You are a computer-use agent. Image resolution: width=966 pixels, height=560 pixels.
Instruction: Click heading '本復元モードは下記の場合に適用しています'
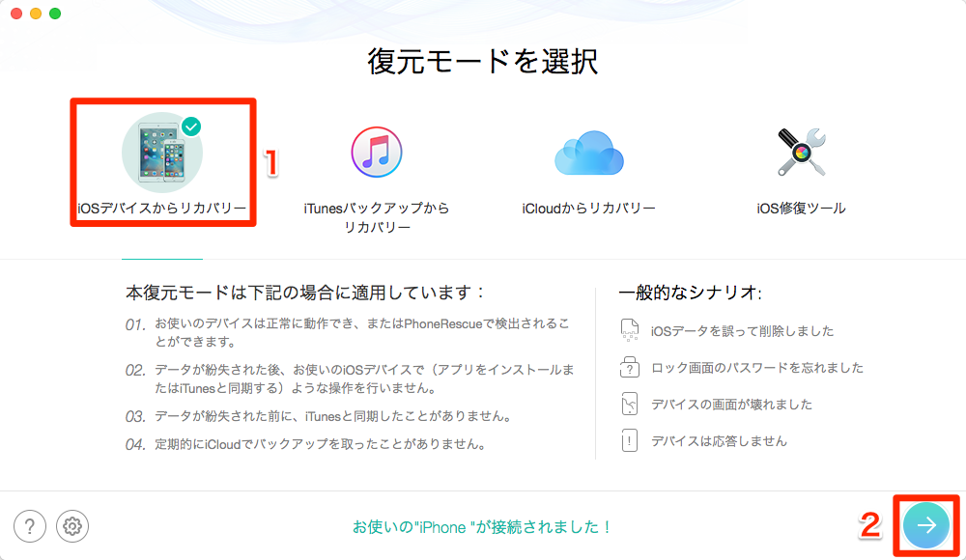pyautogui.click(x=305, y=292)
